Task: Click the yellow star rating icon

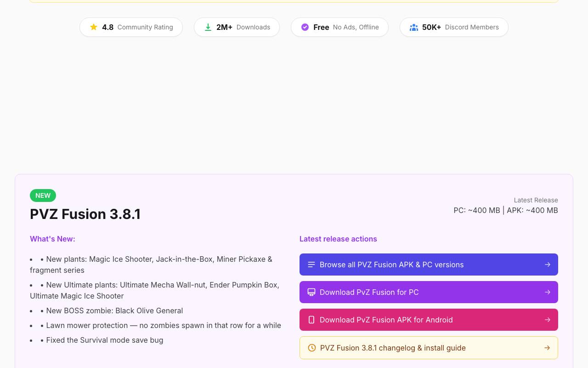Action: pos(94,27)
